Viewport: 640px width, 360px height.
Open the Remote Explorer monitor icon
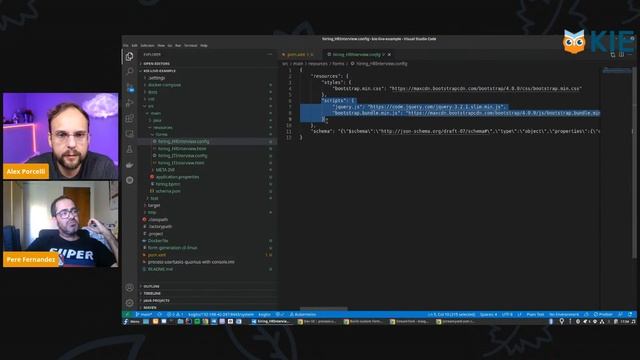pyautogui.click(x=129, y=134)
